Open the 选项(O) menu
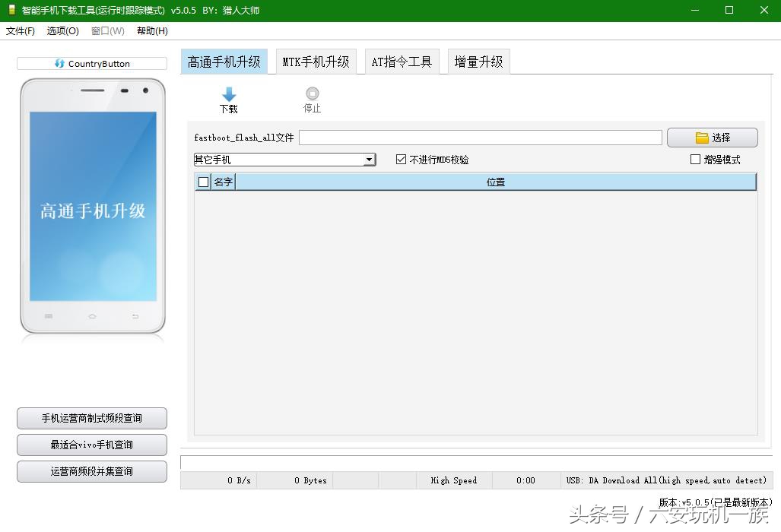This screenshot has width=781, height=532. tap(62, 31)
